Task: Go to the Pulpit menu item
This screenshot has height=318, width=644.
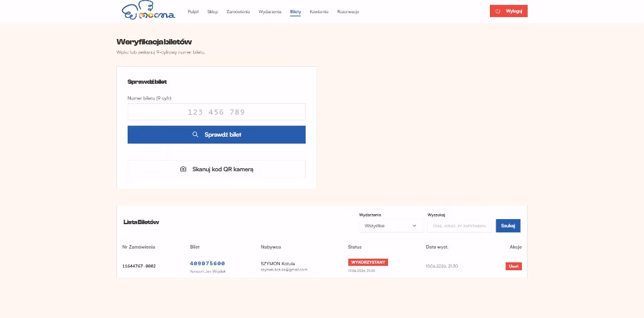Action: tap(193, 12)
